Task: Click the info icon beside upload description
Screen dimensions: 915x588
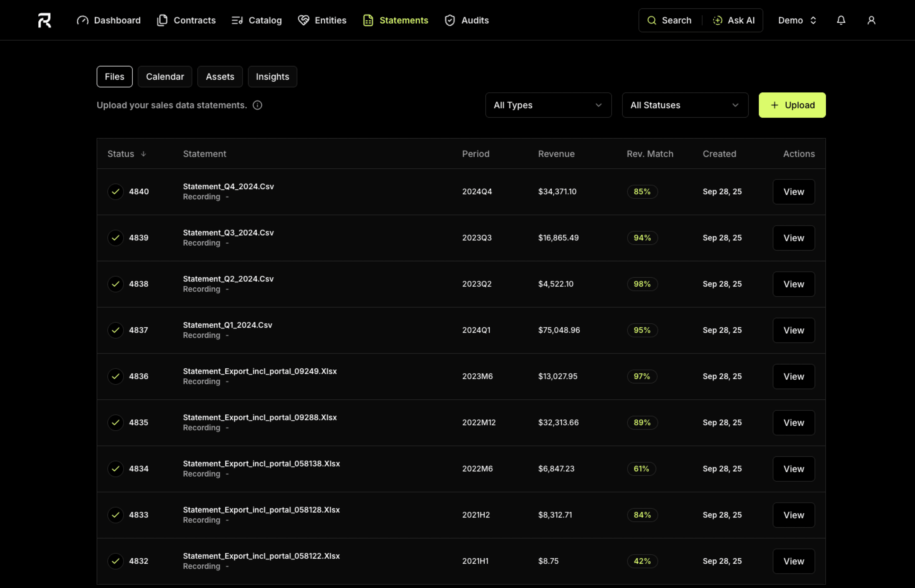Action: tap(258, 105)
